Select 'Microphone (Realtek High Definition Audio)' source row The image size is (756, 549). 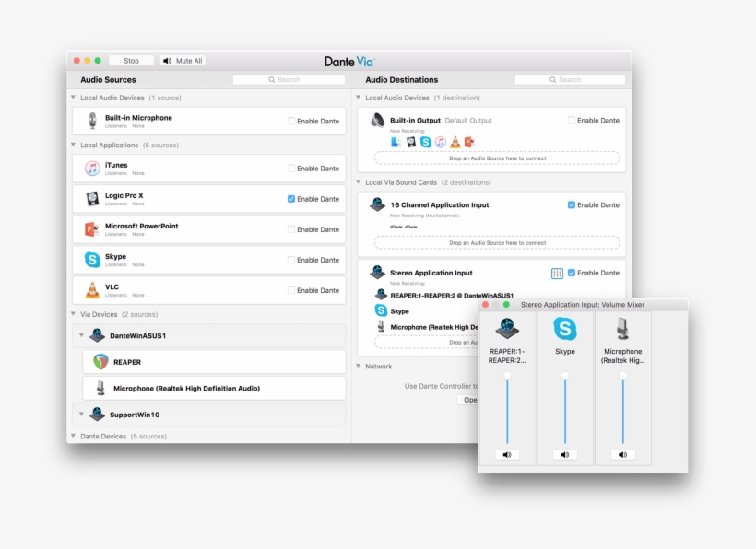click(214, 388)
